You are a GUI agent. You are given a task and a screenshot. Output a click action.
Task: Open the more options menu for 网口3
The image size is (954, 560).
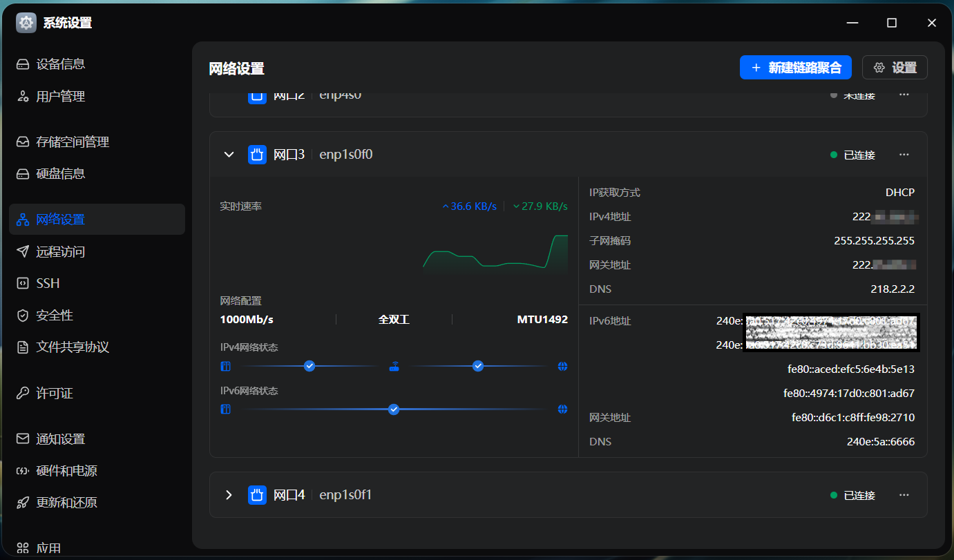(904, 154)
